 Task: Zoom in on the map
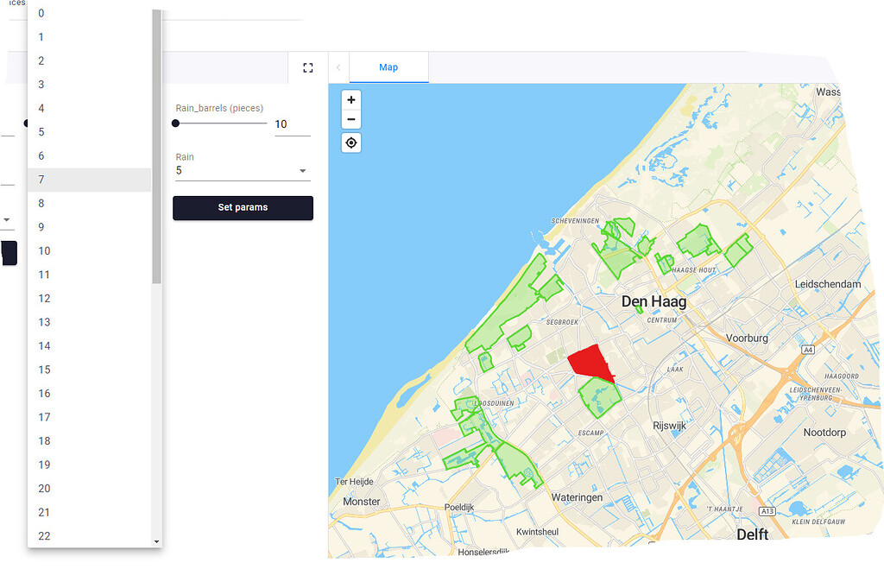(351, 100)
